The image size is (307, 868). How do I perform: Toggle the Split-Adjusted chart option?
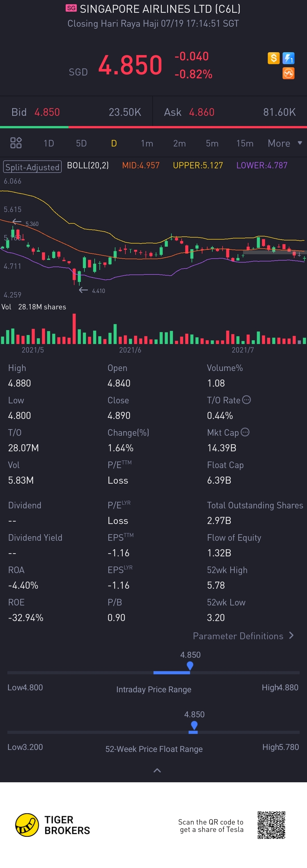32,167
